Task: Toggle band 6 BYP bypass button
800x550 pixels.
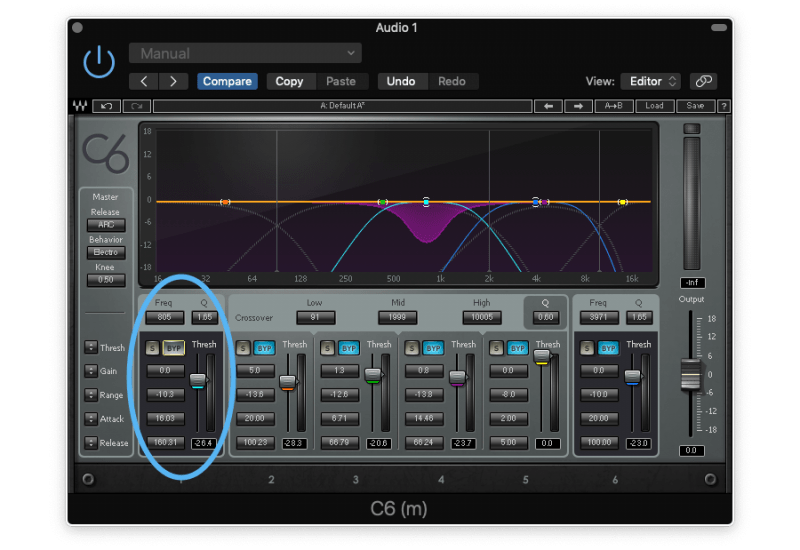Action: pyautogui.click(x=608, y=348)
